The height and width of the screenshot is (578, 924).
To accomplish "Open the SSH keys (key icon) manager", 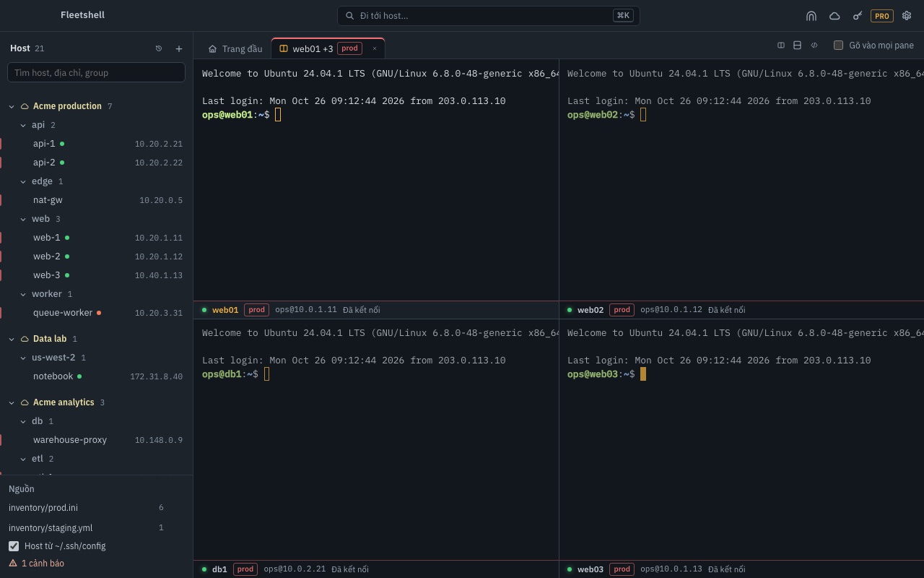I will [858, 16].
